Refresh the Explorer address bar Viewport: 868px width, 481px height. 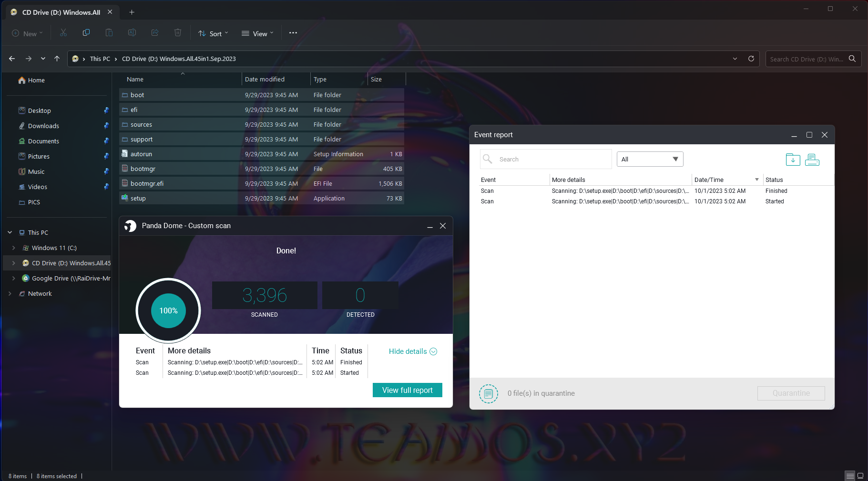coord(751,59)
